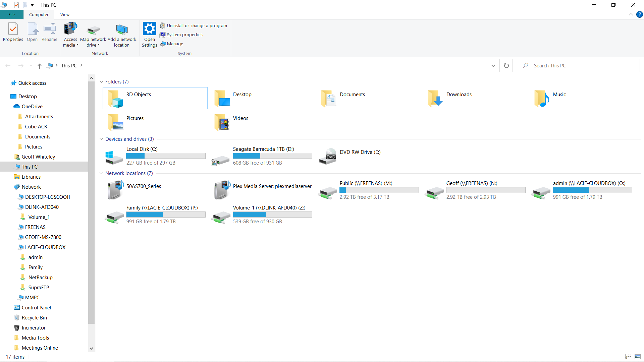
Task: Click Map network drive icon
Action: pos(93,30)
